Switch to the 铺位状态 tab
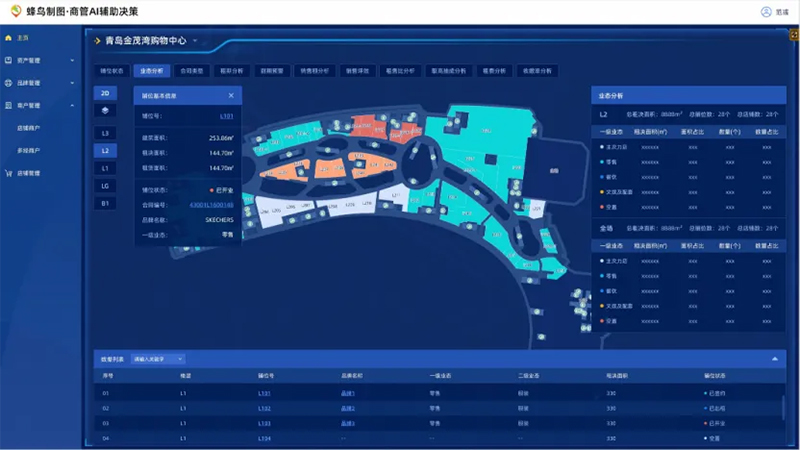The width and height of the screenshot is (800, 450). click(112, 71)
